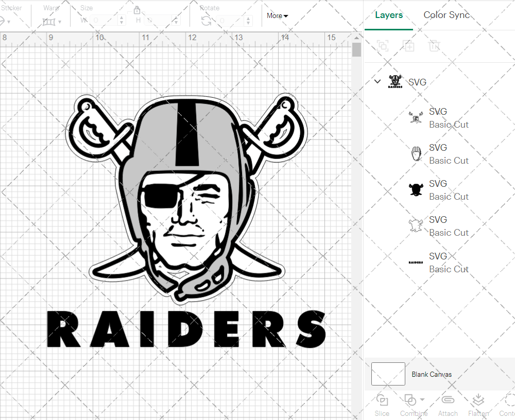Click the Combine tool icon
Screen dimensions: 515x420
click(x=410, y=400)
